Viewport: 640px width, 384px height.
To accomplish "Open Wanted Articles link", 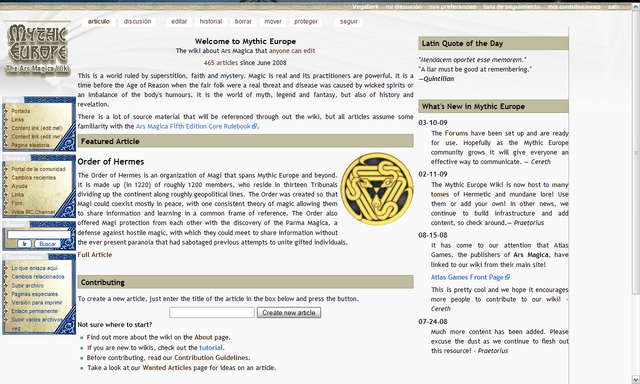I will pyautogui.click(x=167, y=368).
